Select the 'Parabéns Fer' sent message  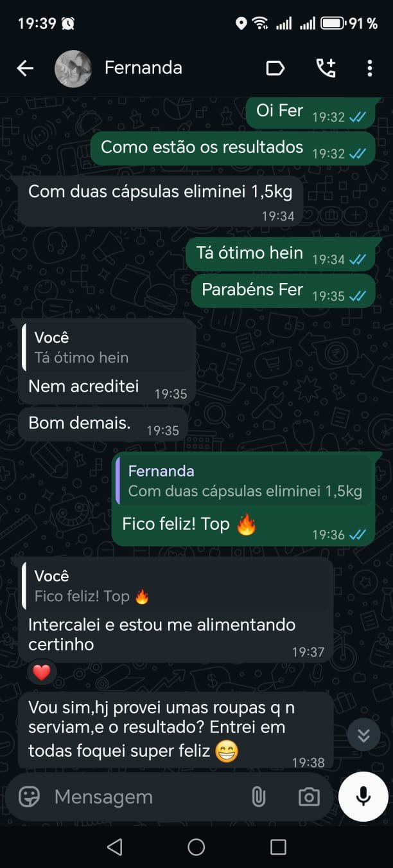(x=283, y=291)
